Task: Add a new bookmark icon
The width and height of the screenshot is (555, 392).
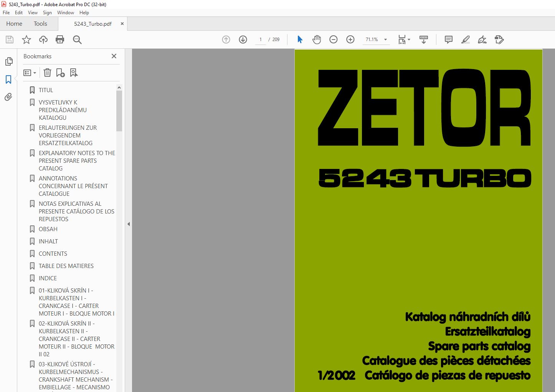Action: (60, 73)
